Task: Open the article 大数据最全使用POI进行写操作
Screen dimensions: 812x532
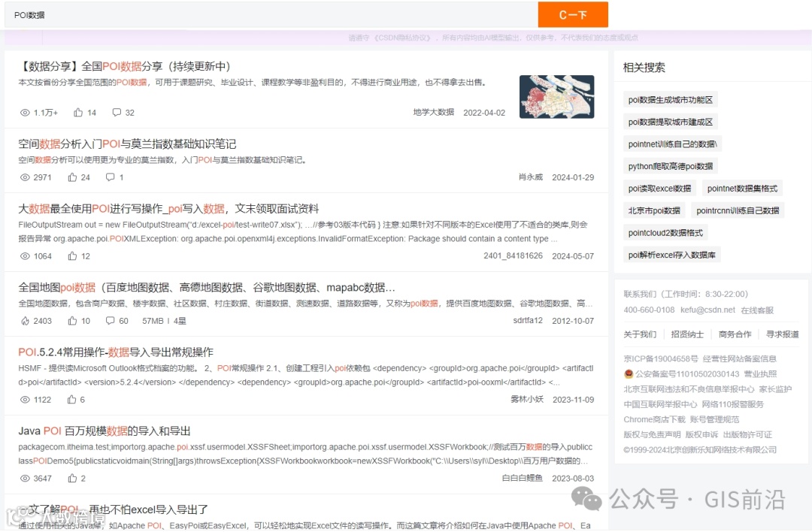Action: [168, 209]
